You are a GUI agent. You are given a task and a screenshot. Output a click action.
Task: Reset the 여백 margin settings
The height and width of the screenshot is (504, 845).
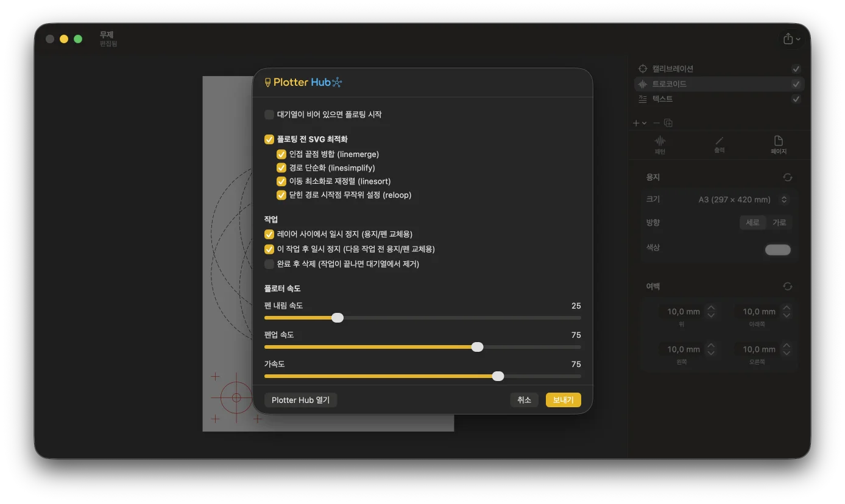click(x=788, y=286)
